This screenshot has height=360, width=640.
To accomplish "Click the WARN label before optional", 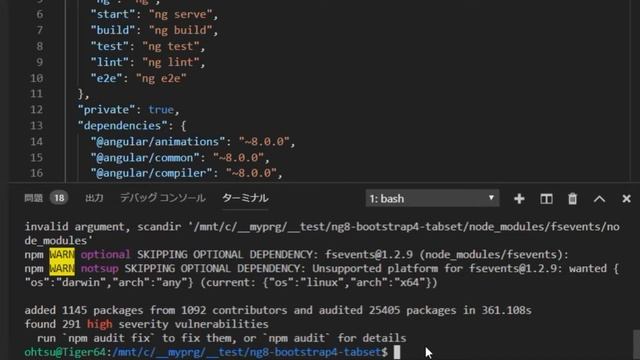I will point(62,255).
